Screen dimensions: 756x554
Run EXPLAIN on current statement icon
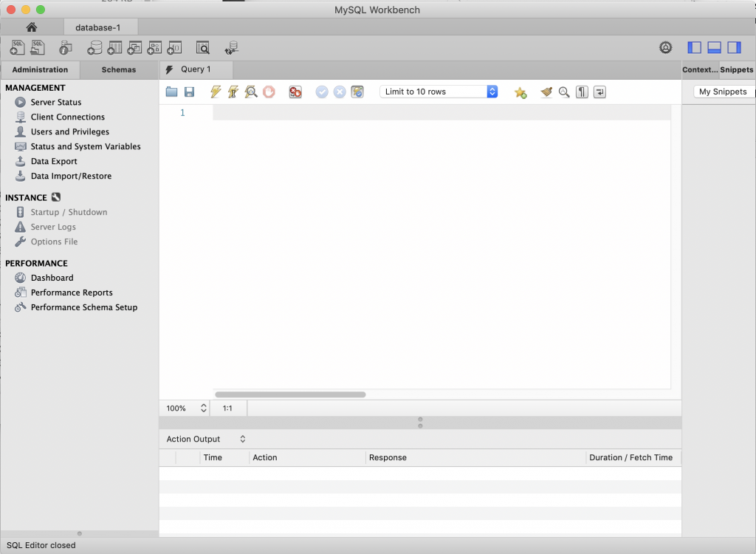251,92
